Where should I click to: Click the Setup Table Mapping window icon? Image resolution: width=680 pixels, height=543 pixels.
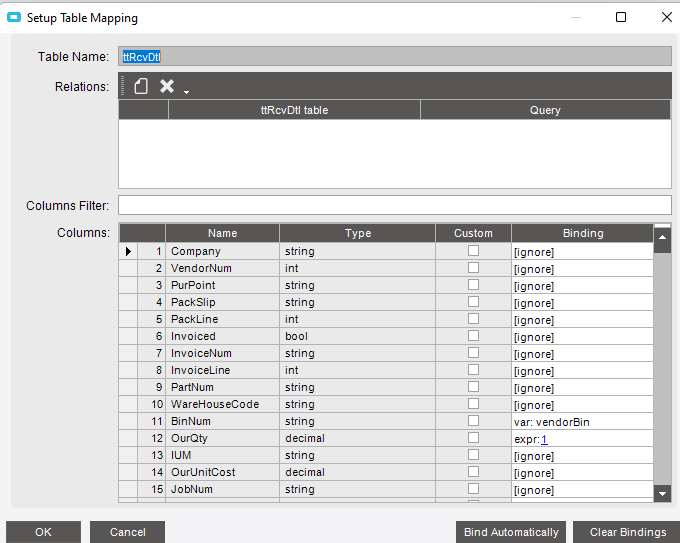tap(14, 17)
